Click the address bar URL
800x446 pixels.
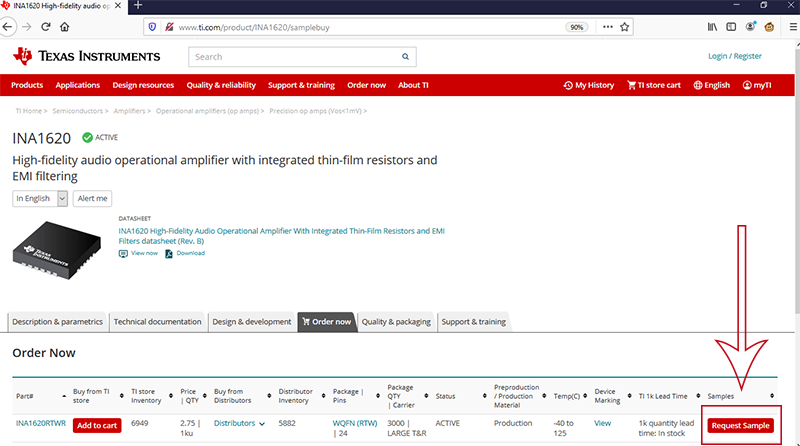tap(254, 28)
